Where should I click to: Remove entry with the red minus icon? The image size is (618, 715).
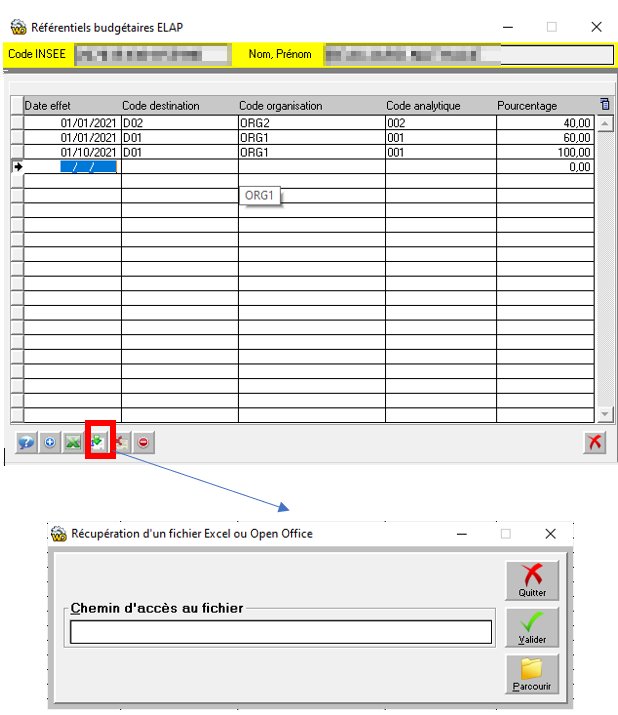(144, 442)
